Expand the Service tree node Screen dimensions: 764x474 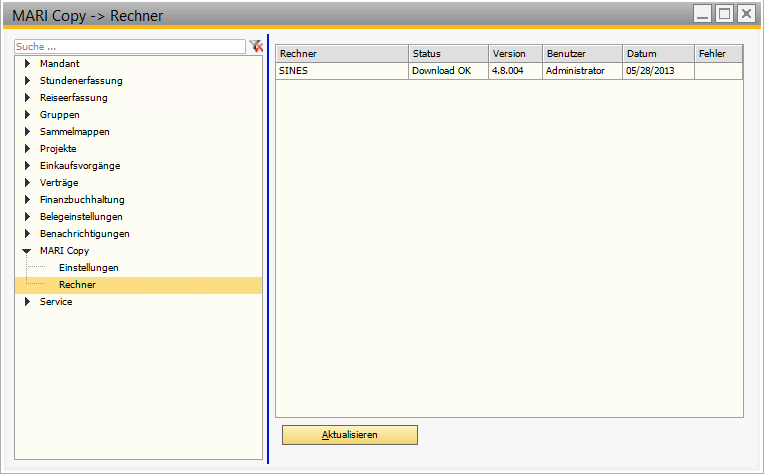point(28,302)
